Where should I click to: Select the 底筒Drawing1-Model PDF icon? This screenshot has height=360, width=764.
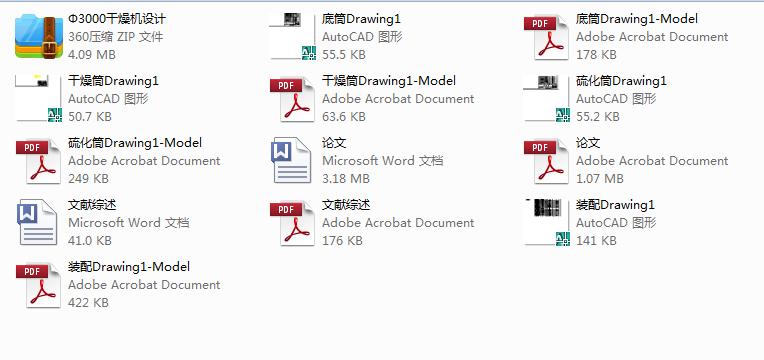pyautogui.click(x=546, y=38)
